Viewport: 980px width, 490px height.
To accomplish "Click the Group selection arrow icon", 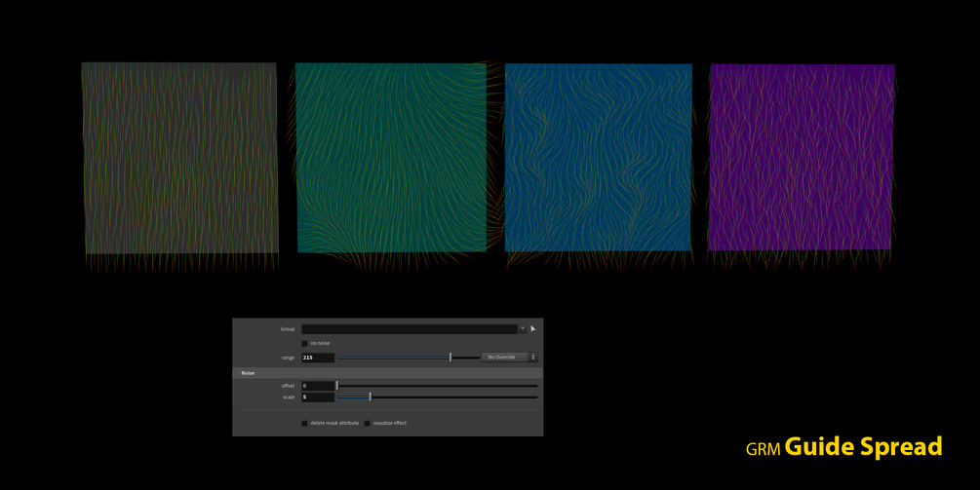I will point(533,329).
